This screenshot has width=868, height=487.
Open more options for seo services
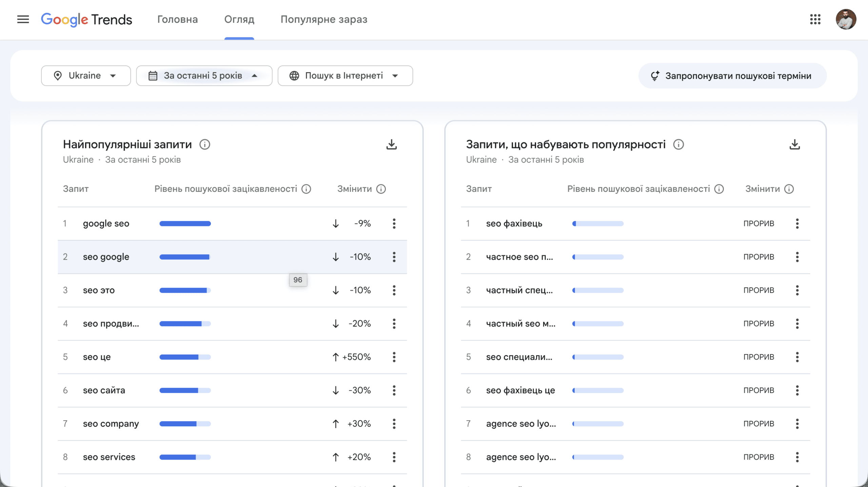coord(394,457)
